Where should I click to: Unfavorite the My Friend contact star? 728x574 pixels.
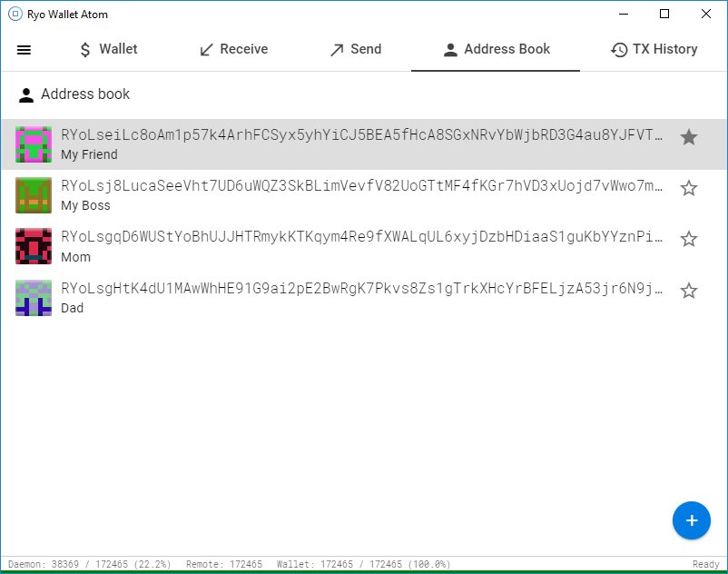pyautogui.click(x=689, y=137)
